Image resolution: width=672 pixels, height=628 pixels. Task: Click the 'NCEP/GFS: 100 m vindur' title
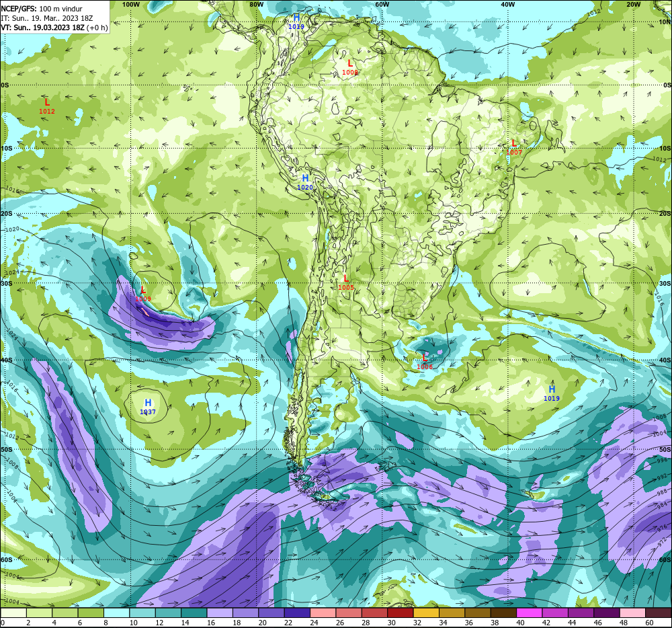[42, 9]
